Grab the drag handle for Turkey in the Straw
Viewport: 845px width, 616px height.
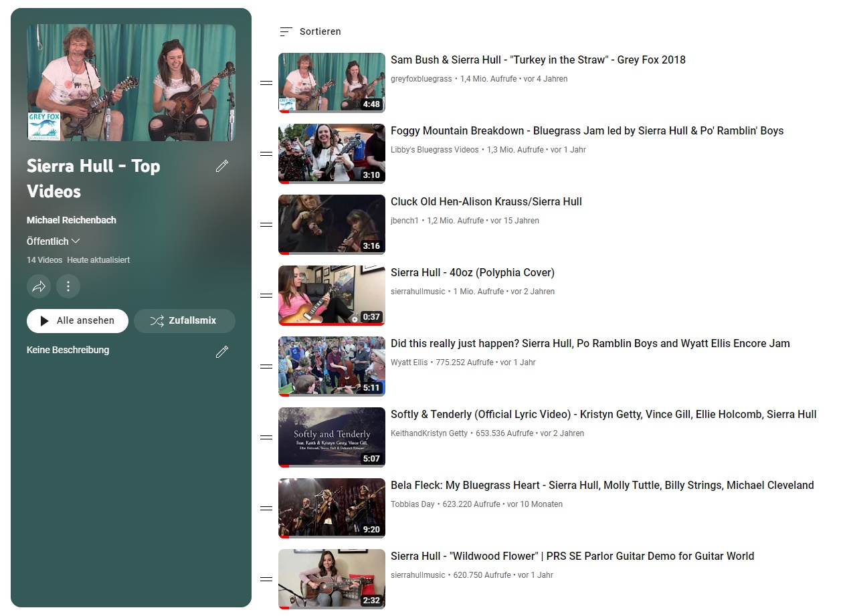[x=266, y=83]
